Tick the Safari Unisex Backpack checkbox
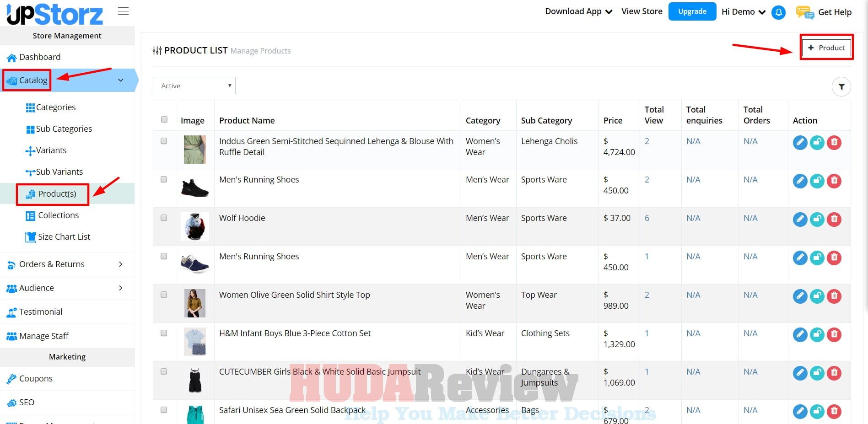Viewport: 868px width, 424px height. click(x=164, y=410)
